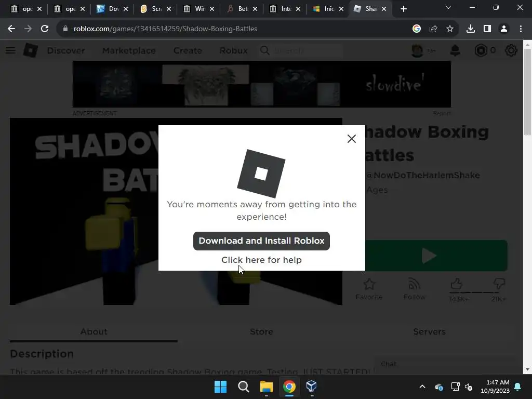Like the game with thumbs up

pos(457,284)
